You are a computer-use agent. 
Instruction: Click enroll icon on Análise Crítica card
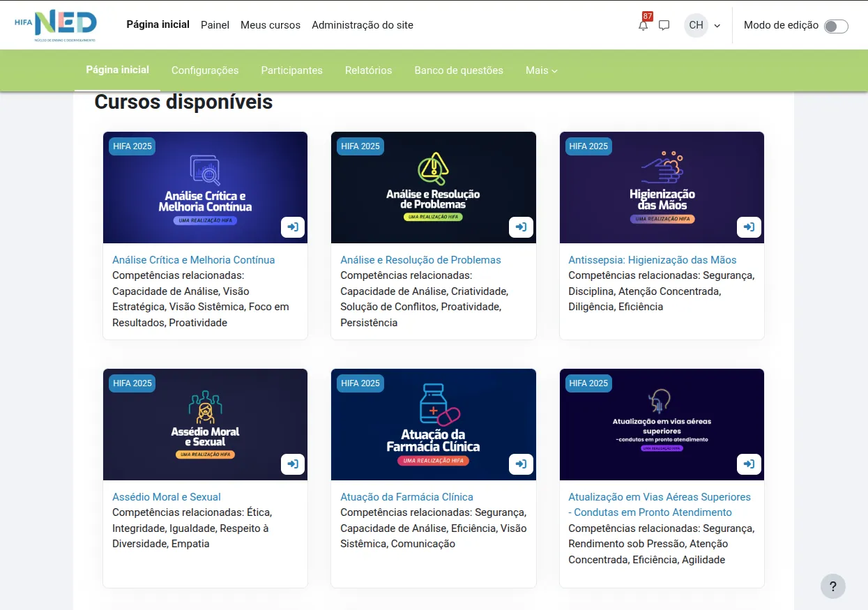(x=293, y=227)
